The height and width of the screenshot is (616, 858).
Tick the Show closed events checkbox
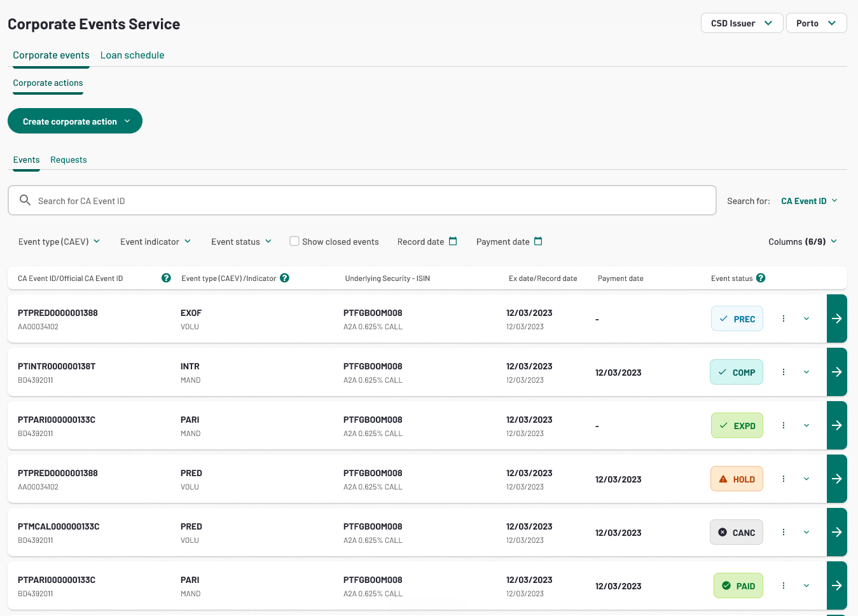coord(294,241)
